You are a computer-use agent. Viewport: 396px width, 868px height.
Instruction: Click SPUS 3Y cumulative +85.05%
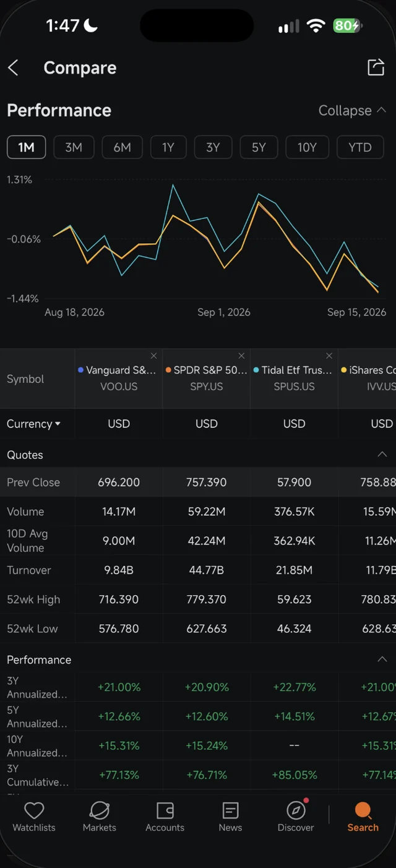click(x=295, y=775)
